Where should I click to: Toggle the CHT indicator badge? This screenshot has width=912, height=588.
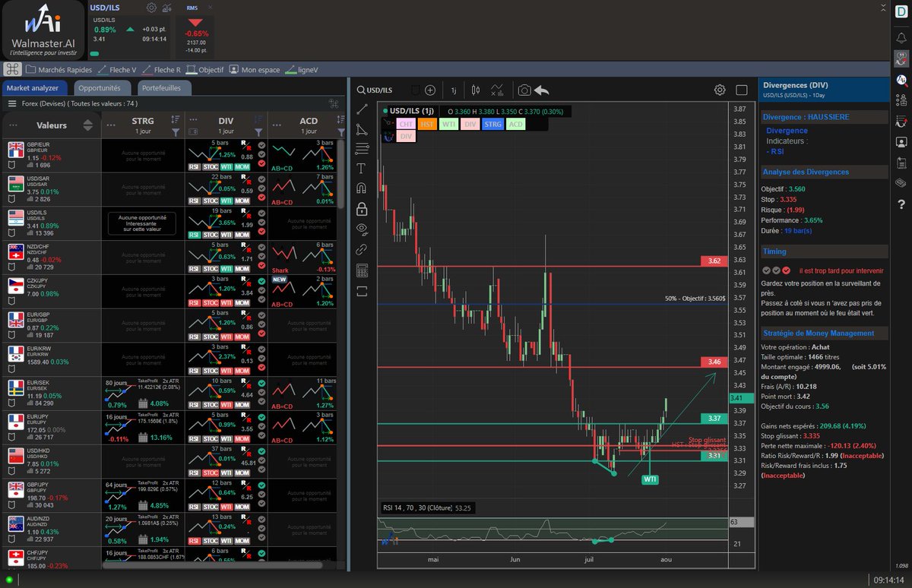click(x=407, y=124)
